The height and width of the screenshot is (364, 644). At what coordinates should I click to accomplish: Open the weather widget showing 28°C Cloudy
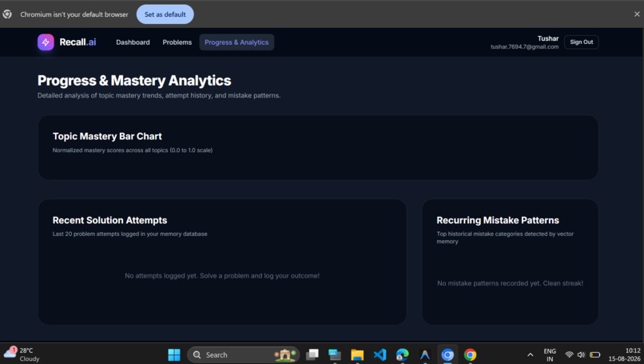point(22,354)
